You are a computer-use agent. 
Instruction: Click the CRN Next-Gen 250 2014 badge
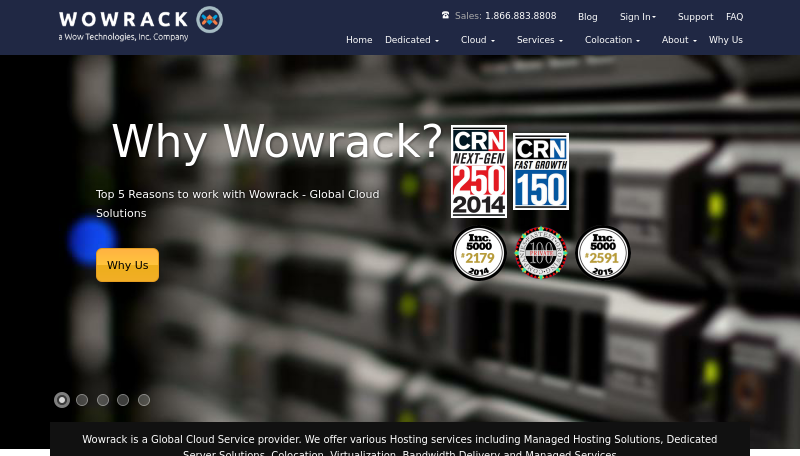tap(479, 171)
